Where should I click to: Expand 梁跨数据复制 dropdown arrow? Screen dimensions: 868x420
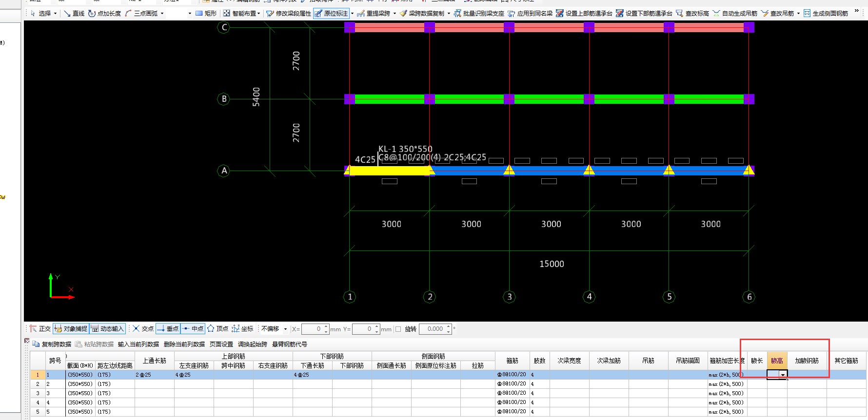[x=449, y=14]
